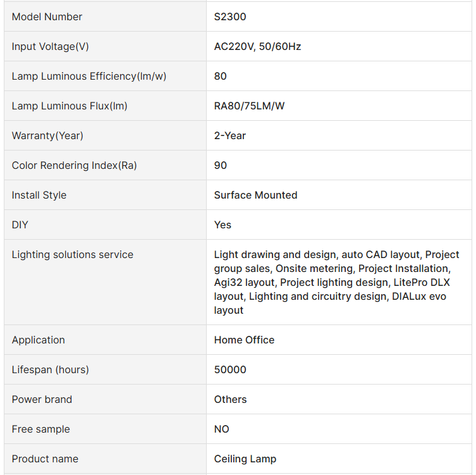Select the RA80/75LM/W luminous flux value

click(249, 106)
